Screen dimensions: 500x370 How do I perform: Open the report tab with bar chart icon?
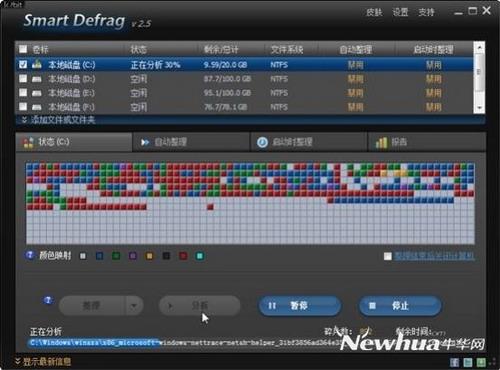click(x=427, y=142)
